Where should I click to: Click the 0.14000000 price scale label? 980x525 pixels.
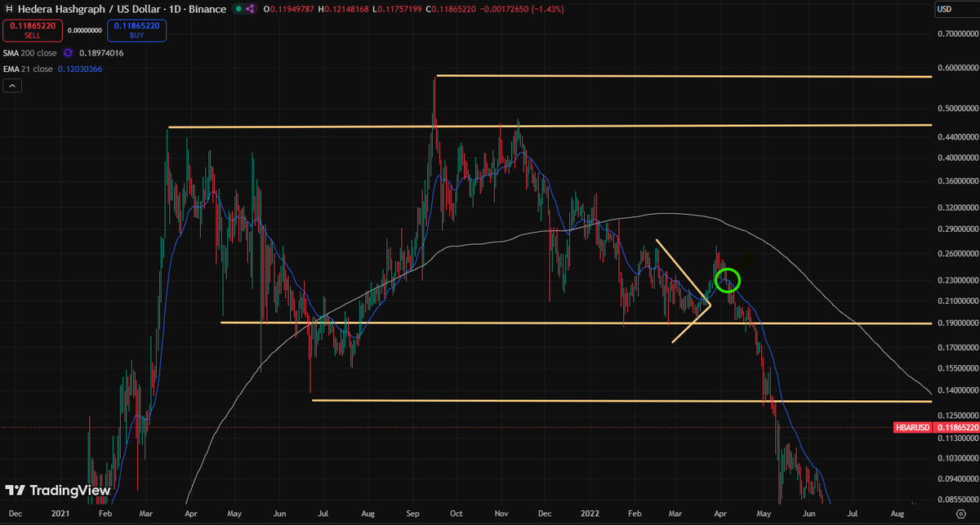point(957,390)
